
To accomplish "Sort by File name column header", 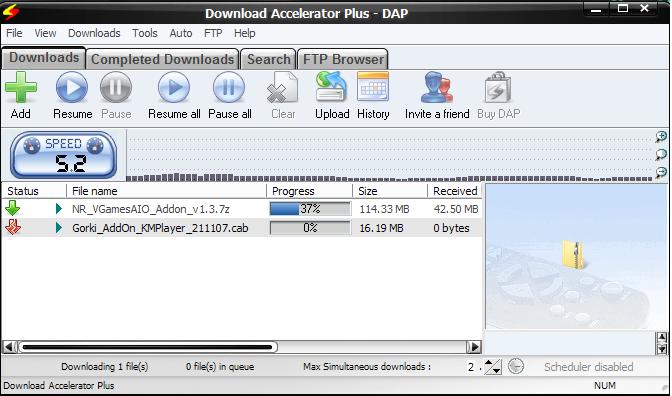I will pyautogui.click(x=166, y=191).
